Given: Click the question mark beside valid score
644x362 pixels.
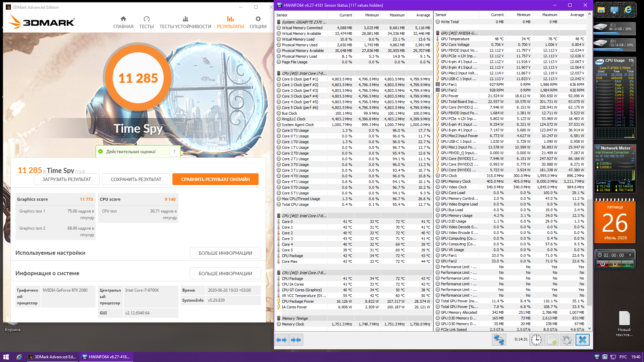Looking at the screenshot, I should (x=174, y=152).
